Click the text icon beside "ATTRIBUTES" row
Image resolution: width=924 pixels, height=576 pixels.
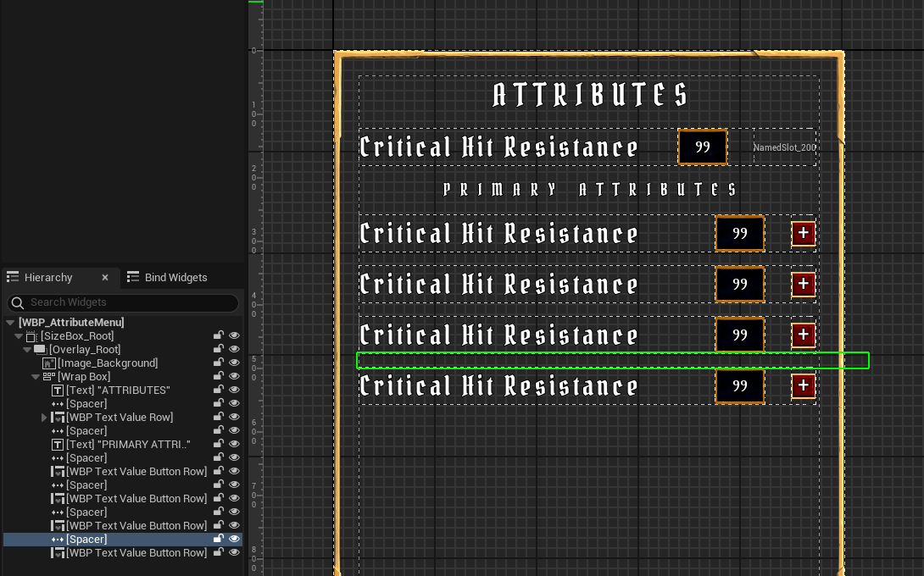[58, 390]
